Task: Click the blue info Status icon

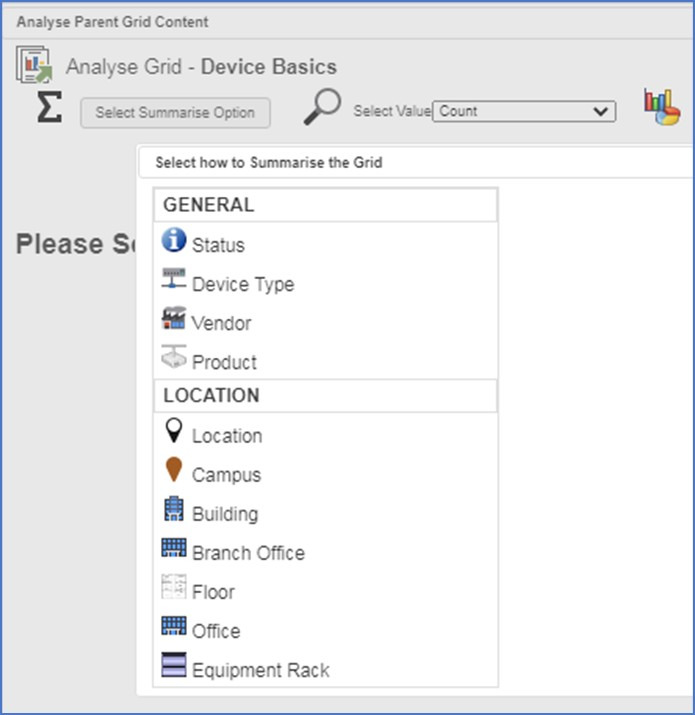Action: [174, 240]
